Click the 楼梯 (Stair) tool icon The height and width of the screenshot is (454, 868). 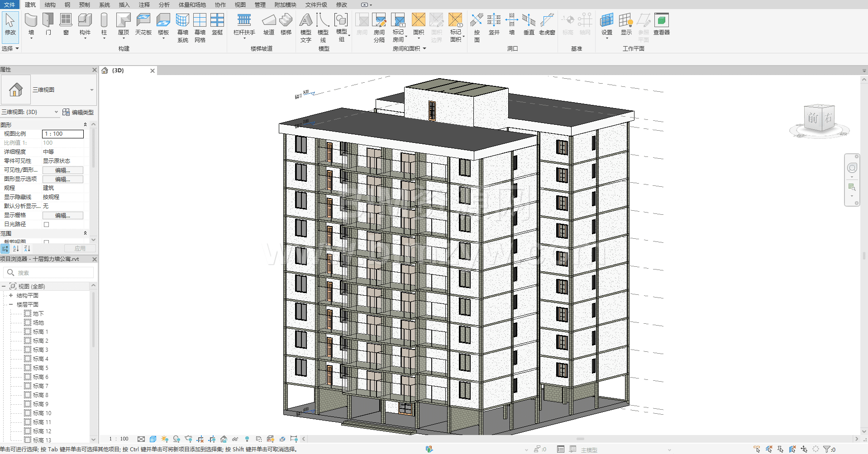[x=286, y=24]
